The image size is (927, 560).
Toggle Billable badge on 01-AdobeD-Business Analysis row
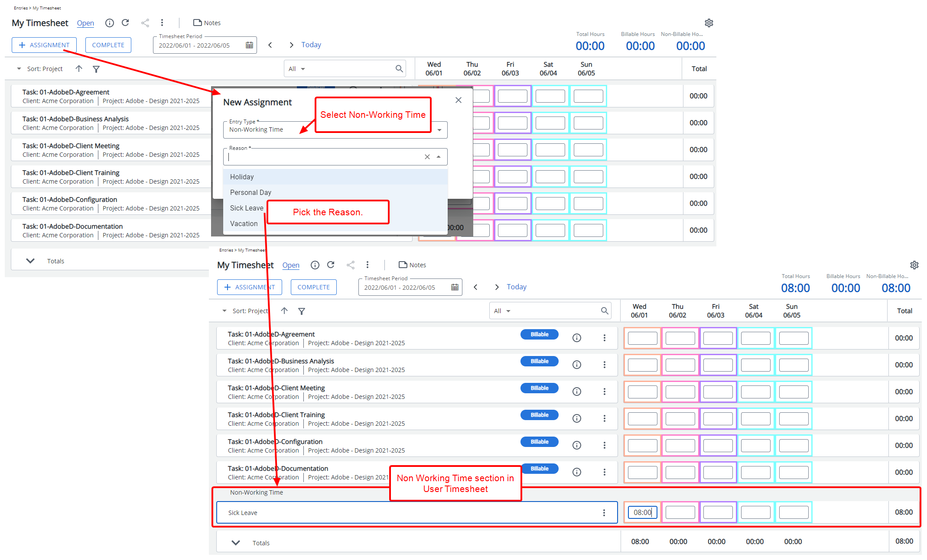tap(539, 361)
